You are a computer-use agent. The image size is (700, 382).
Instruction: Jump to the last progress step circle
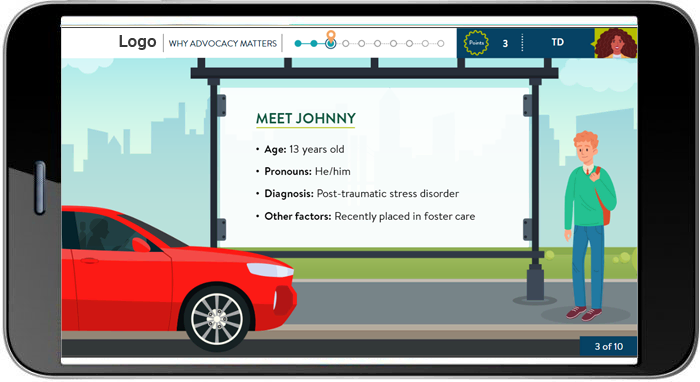click(441, 43)
